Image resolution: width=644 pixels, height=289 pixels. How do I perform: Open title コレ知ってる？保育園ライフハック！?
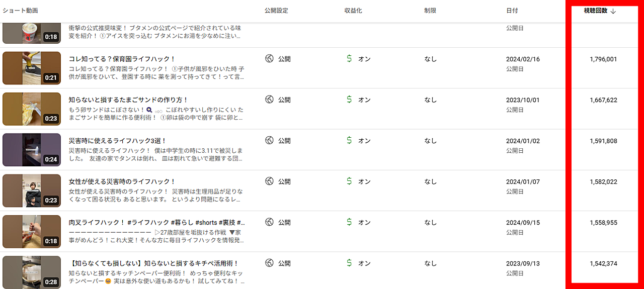[122, 59]
